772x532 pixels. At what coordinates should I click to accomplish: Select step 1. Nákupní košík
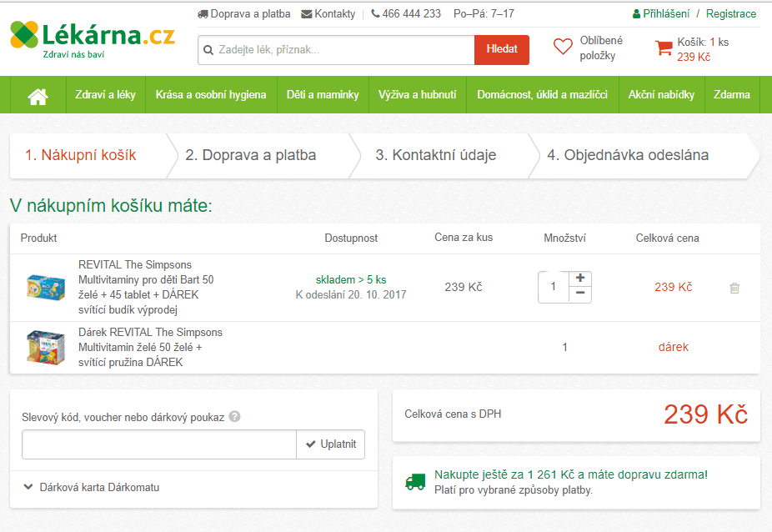point(81,155)
